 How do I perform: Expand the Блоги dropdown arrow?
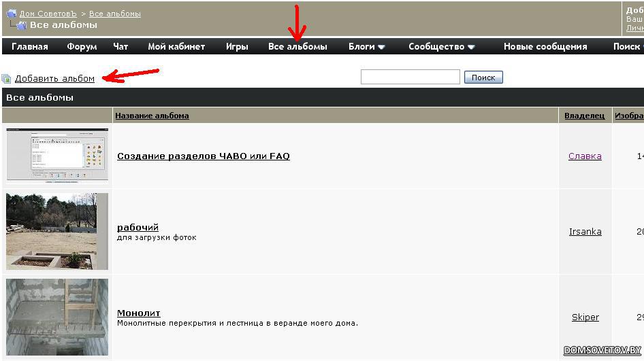click(x=381, y=47)
